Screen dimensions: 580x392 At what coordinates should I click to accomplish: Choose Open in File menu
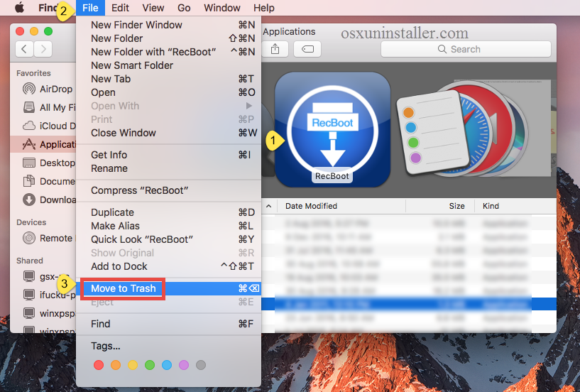pos(168,92)
